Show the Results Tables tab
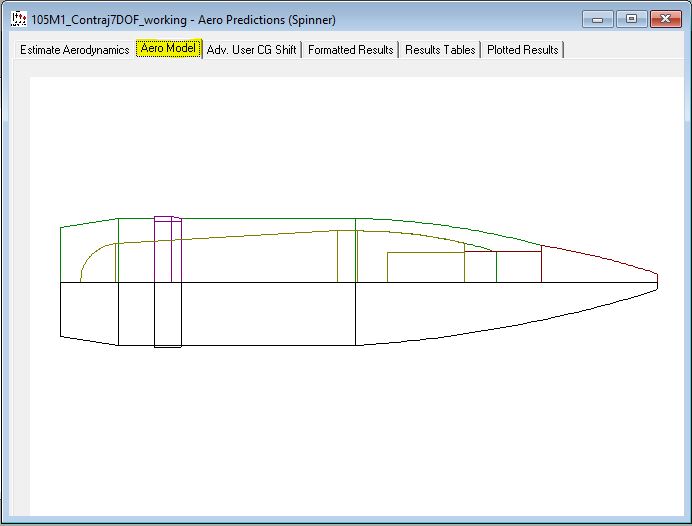Image resolution: width=692 pixels, height=526 pixels. (440, 50)
